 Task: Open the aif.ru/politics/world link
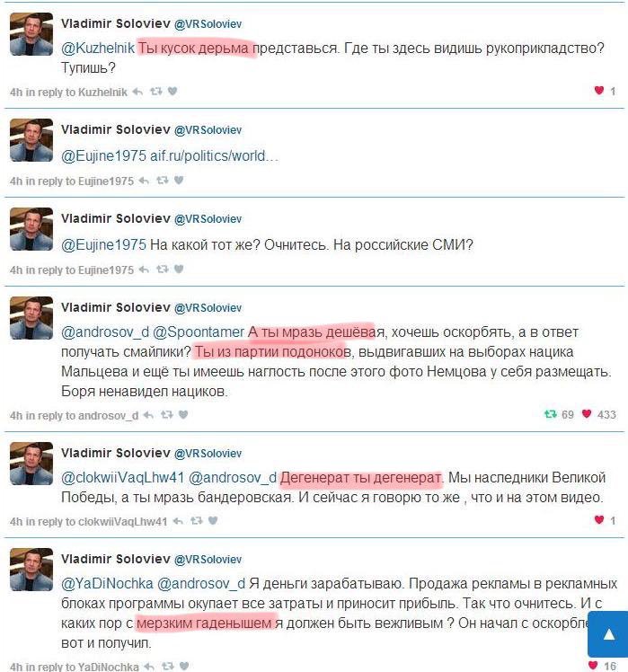click(x=214, y=156)
